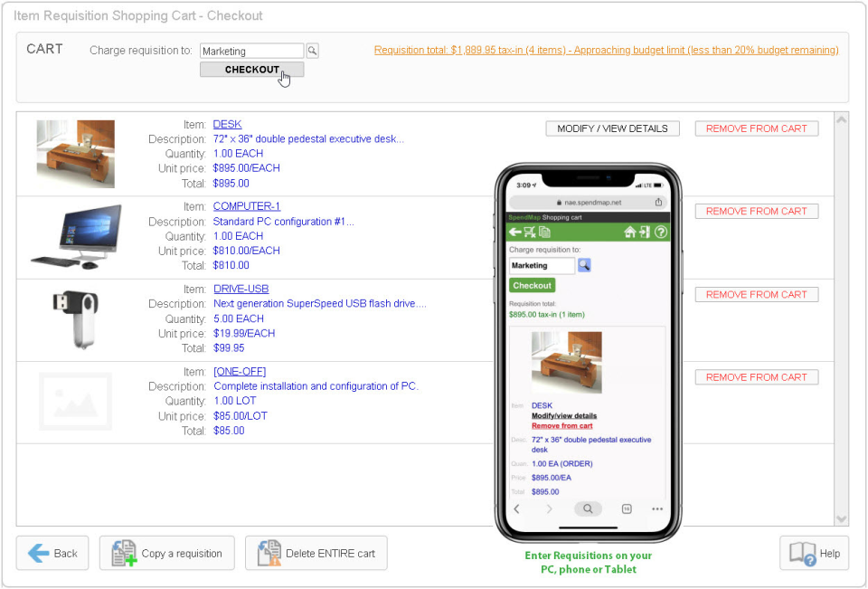Click the CHECKOUT button
The height and width of the screenshot is (589, 868).
[x=251, y=70]
